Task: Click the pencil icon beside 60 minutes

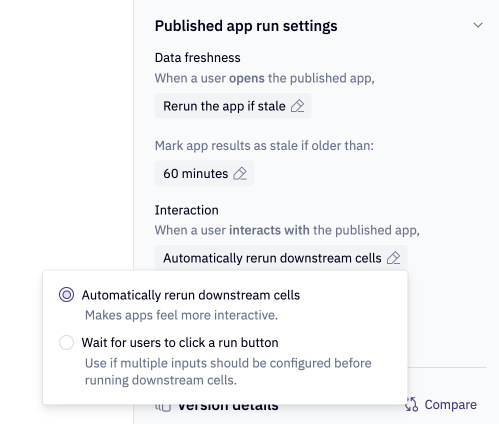Action: click(x=240, y=174)
